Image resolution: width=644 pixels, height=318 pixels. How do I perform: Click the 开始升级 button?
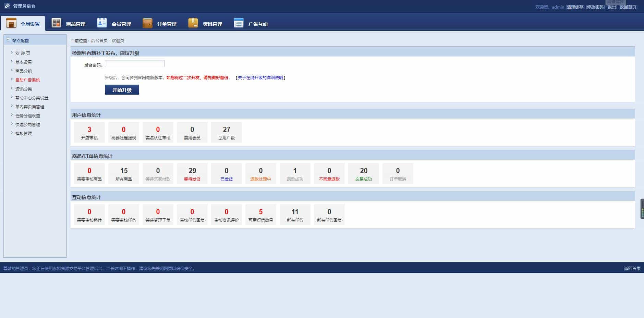point(122,90)
